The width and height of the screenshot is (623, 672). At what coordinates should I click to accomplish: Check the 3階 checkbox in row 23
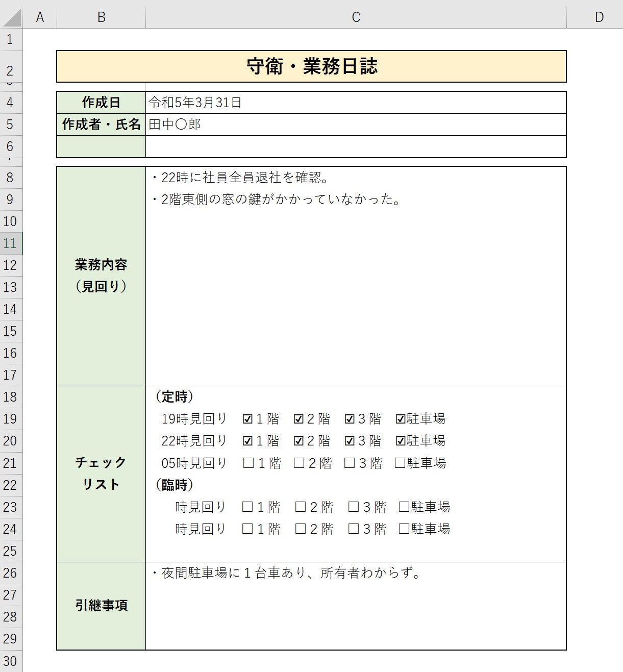353,507
